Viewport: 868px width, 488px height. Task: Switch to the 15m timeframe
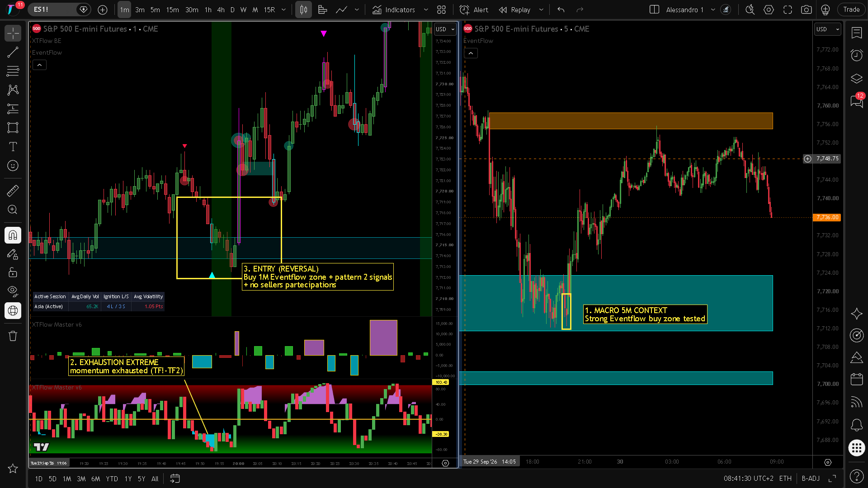click(x=172, y=9)
